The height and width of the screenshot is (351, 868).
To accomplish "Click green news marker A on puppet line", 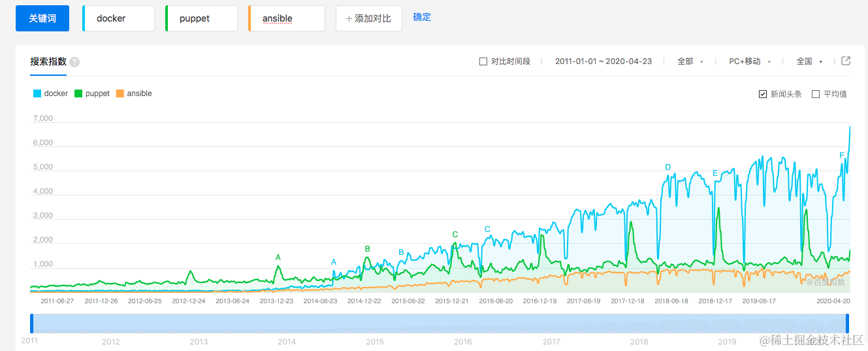I will click(x=278, y=258).
